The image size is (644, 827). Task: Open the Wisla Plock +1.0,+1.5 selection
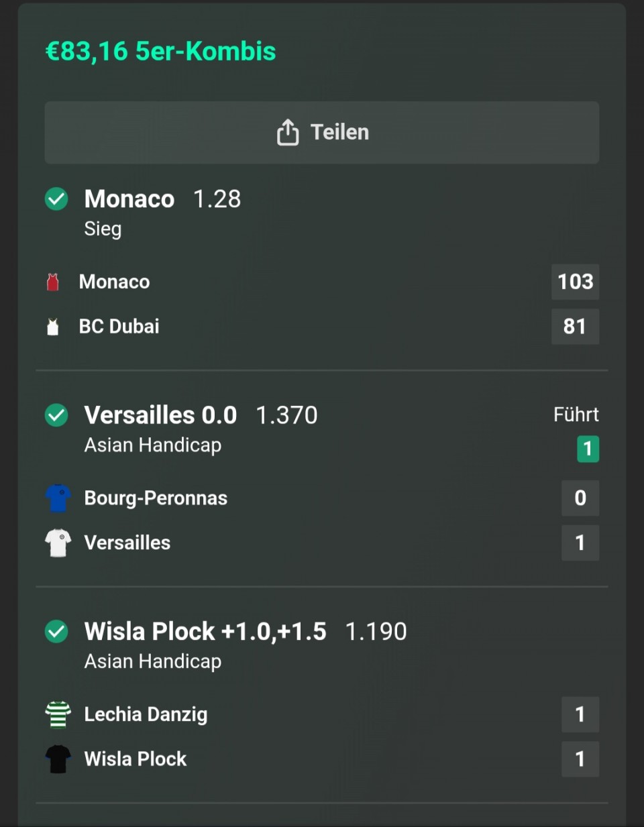coord(205,632)
